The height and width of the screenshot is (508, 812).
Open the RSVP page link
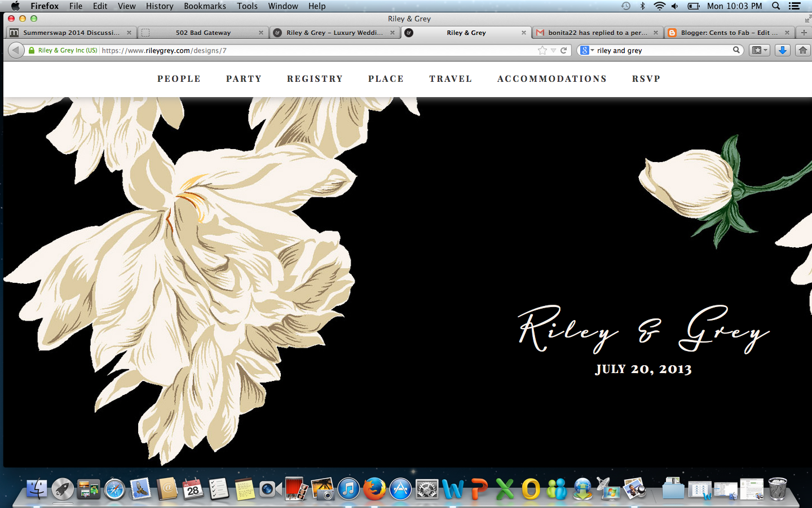tap(646, 79)
